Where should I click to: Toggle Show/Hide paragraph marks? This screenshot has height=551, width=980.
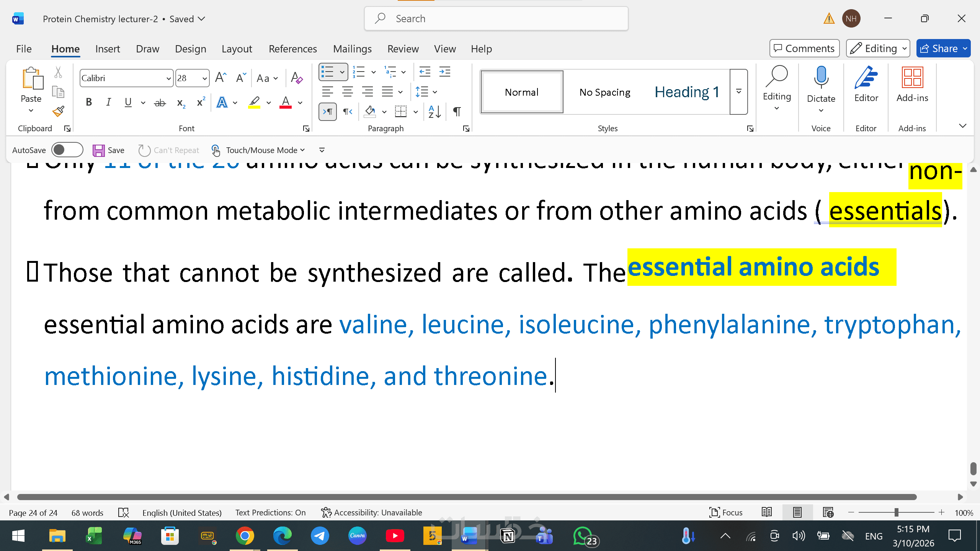[457, 112]
